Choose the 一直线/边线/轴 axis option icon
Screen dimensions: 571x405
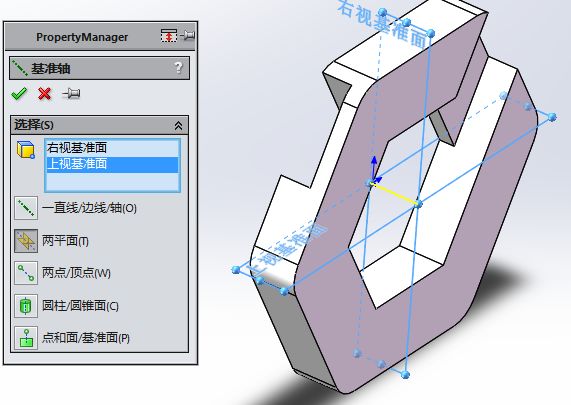(26, 208)
